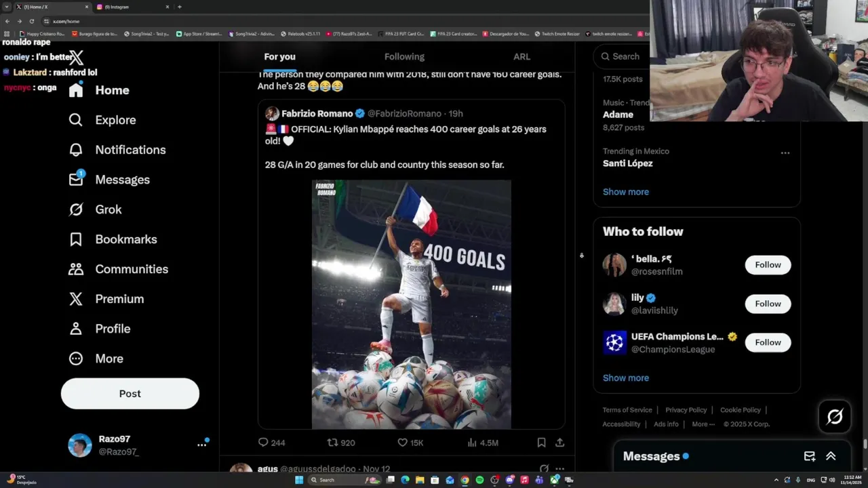Open the browser tab list dropdown
The height and width of the screenshot is (488, 868).
click(x=6, y=7)
